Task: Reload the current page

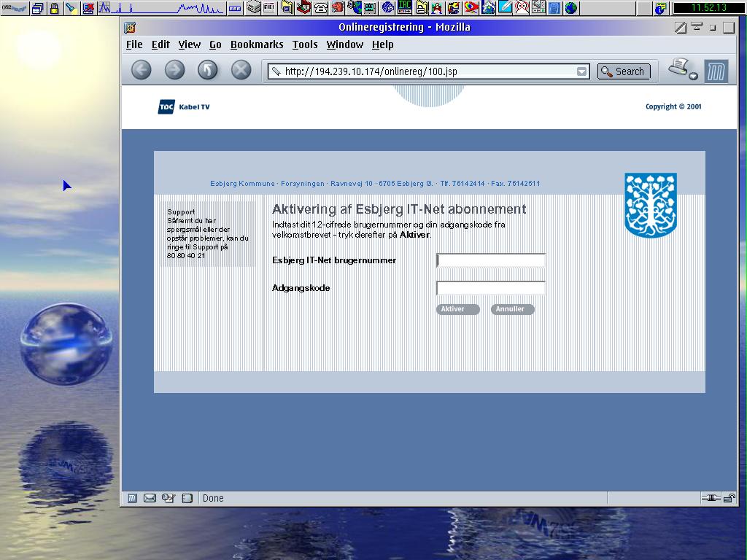Action: pos(208,70)
